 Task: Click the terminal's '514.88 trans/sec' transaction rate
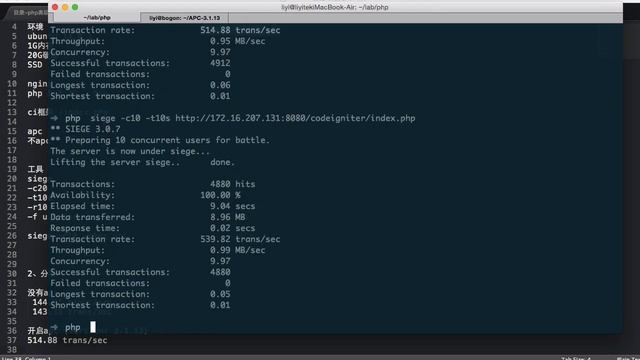[x=240, y=31]
